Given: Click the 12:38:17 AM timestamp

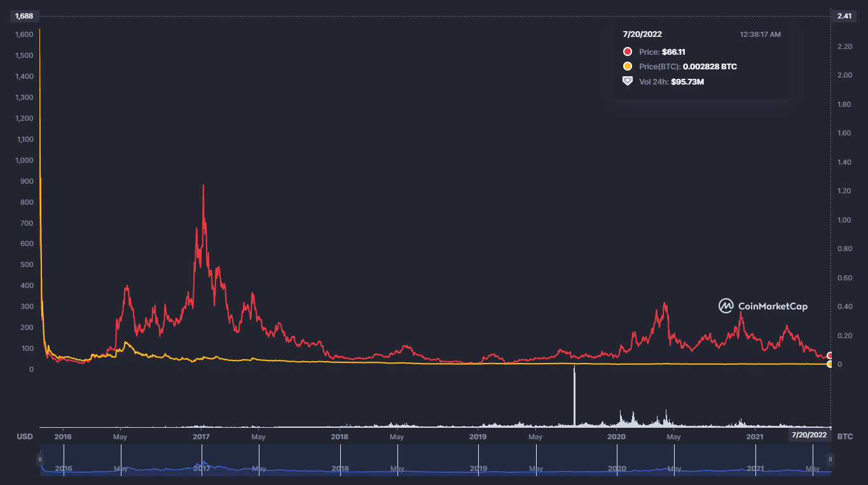Looking at the screenshot, I should 761,34.
